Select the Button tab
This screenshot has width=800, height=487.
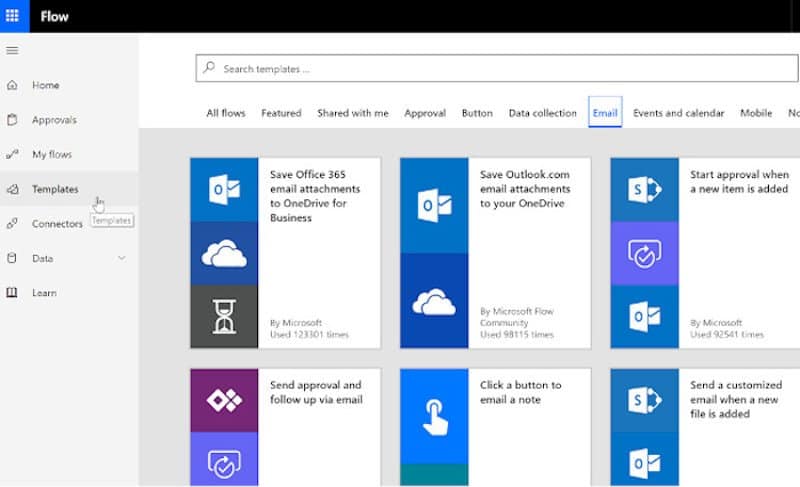477,113
